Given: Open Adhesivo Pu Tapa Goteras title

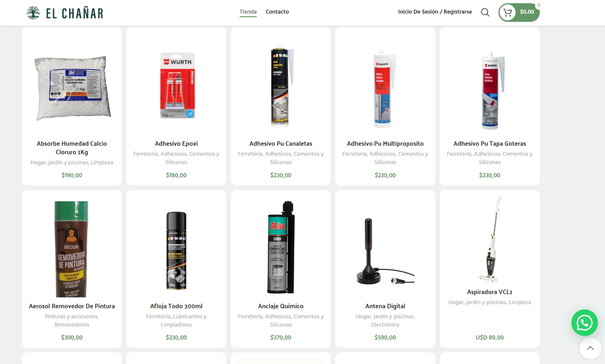Looking at the screenshot, I should coord(490,144).
